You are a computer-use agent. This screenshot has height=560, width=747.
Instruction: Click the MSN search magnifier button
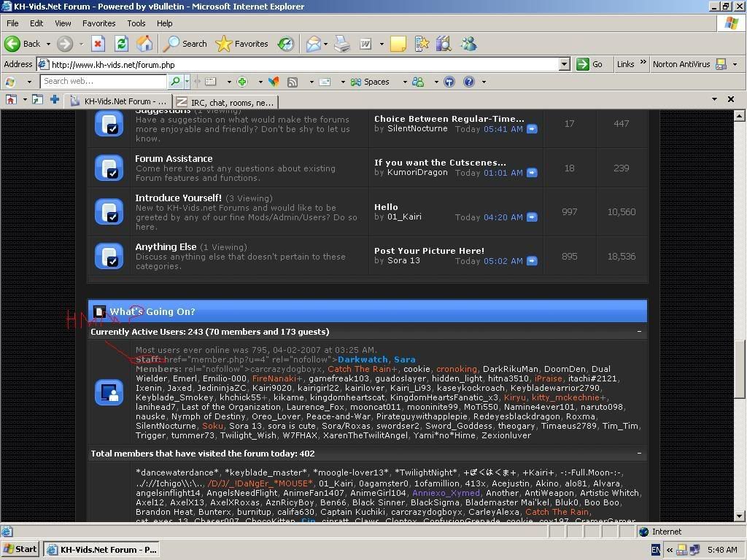[x=175, y=82]
